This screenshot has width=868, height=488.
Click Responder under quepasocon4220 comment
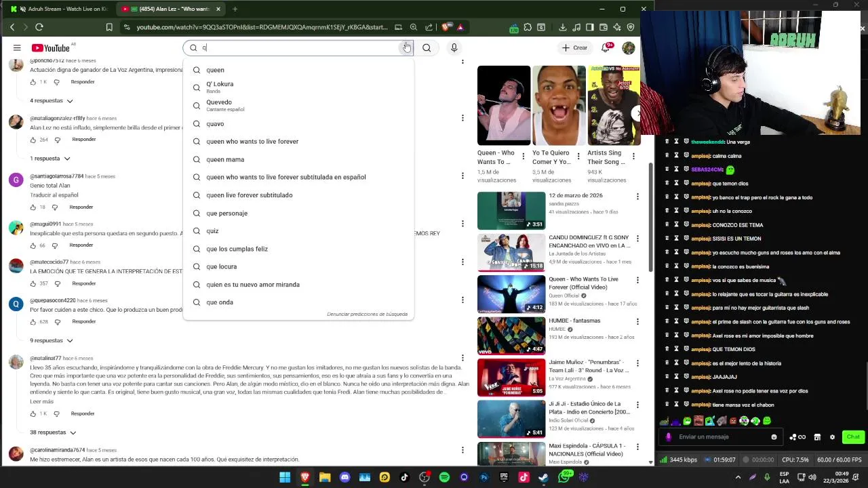tap(83, 321)
